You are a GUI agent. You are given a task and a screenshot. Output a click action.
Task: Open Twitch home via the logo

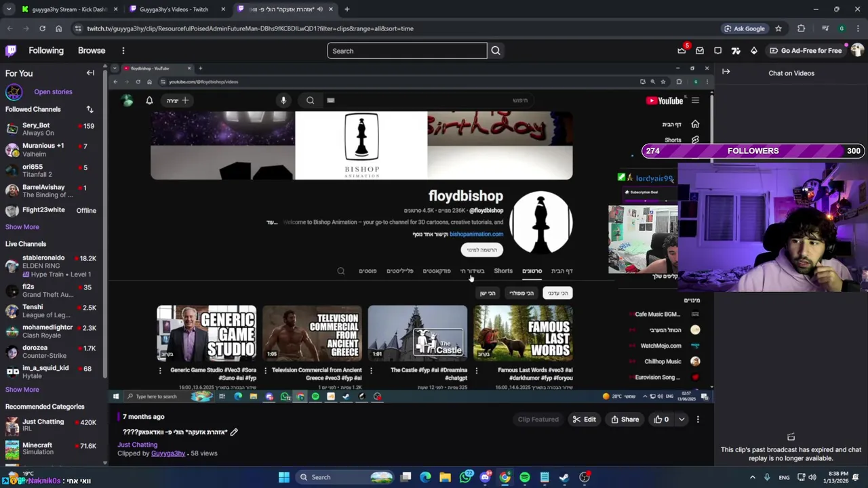coord(11,51)
